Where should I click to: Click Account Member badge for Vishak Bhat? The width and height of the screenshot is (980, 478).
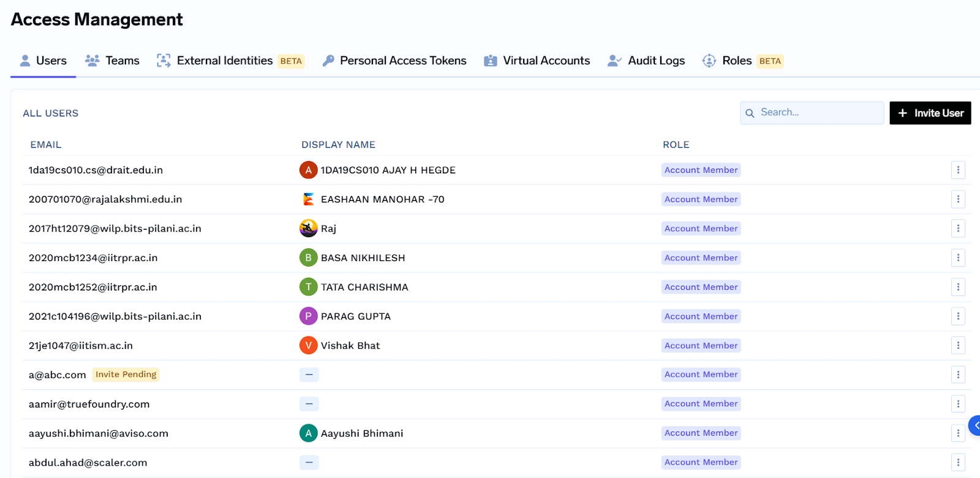tap(701, 346)
